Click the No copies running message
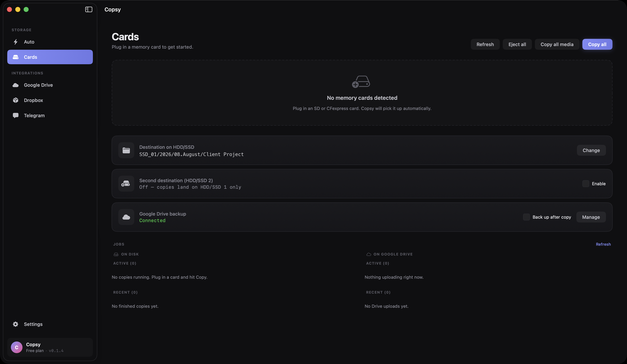The height and width of the screenshot is (364, 627). pos(159,277)
